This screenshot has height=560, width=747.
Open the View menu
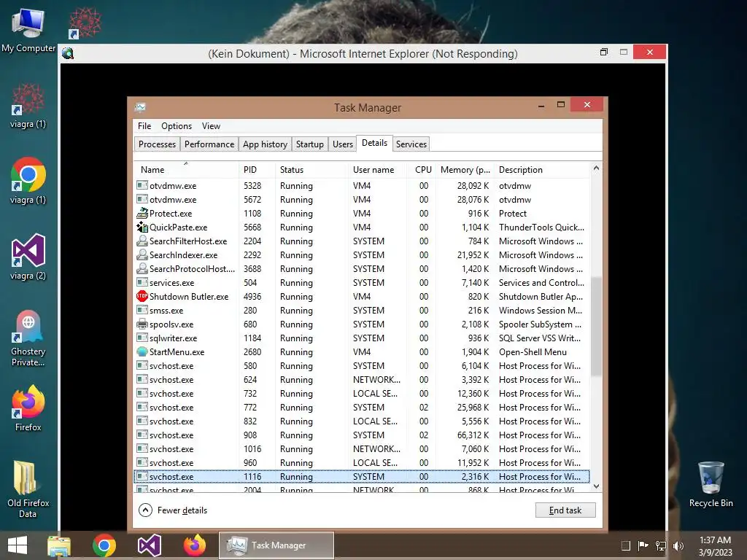211,125
